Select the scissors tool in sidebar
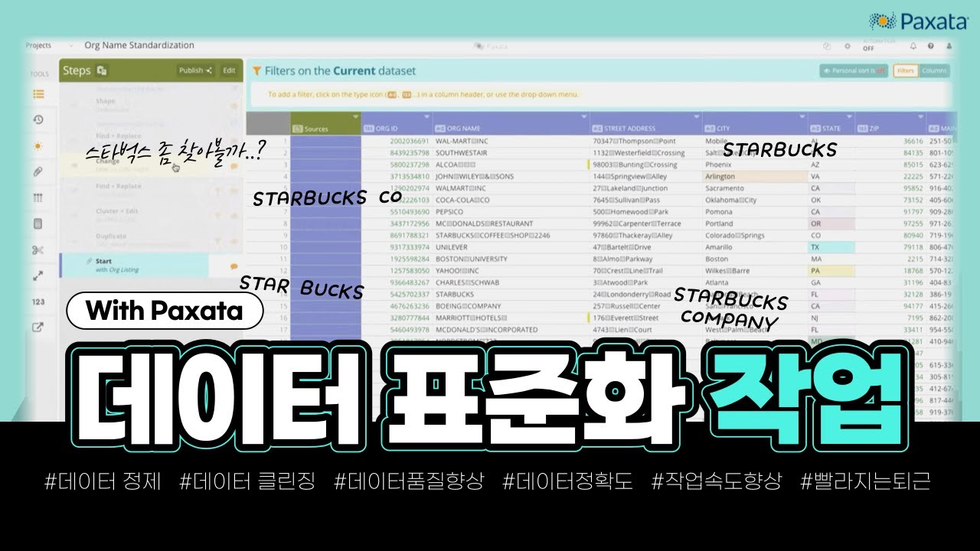This screenshot has width=980, height=551. tap(38, 249)
